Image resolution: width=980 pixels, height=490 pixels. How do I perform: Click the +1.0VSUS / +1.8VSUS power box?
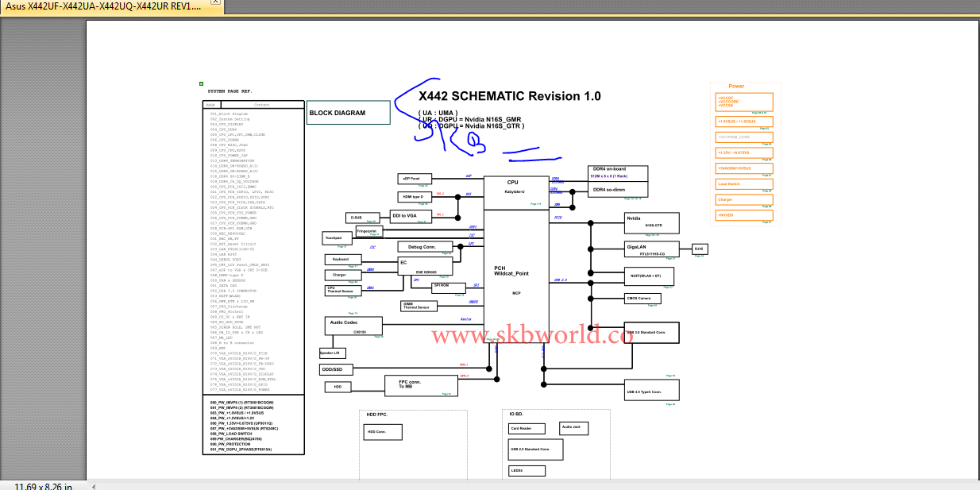pos(744,122)
